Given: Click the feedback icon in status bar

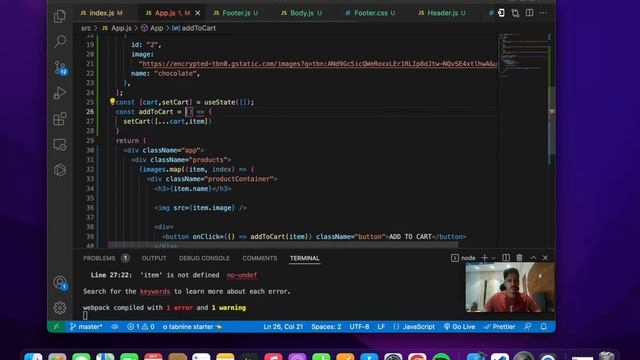Looking at the screenshot, I should pos(528,327).
